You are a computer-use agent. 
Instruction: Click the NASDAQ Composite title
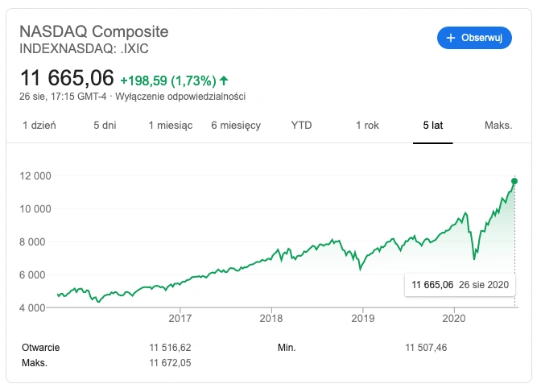point(94,31)
